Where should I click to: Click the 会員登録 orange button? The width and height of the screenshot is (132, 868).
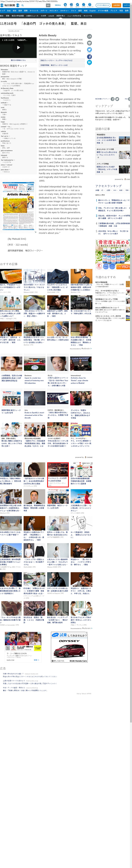[x=116, y=5]
